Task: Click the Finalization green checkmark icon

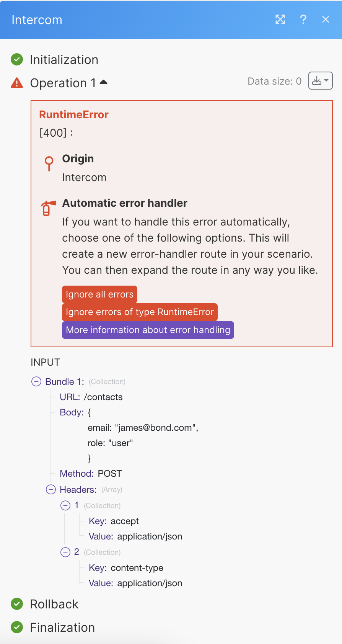Action: click(x=17, y=627)
